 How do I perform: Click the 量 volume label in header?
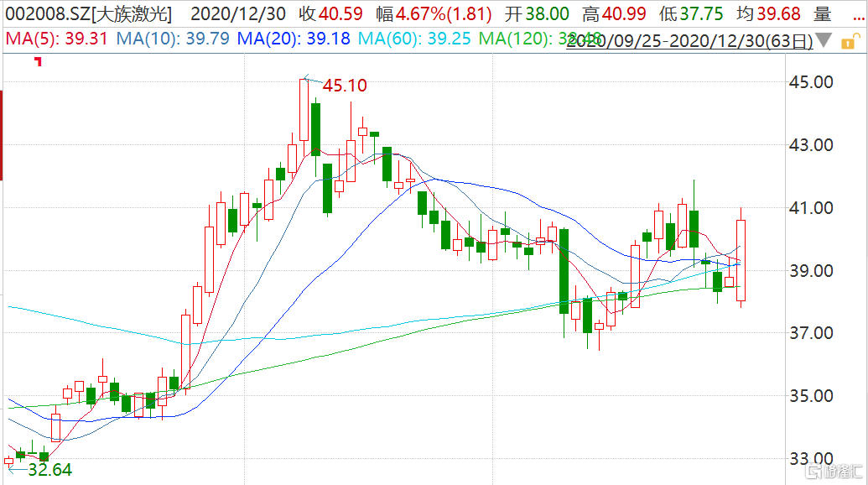(823, 13)
